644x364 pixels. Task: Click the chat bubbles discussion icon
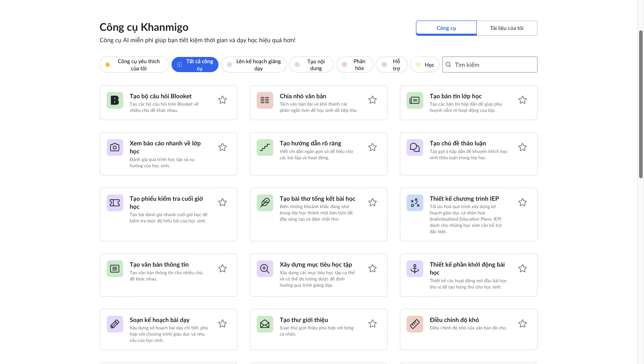tap(415, 147)
